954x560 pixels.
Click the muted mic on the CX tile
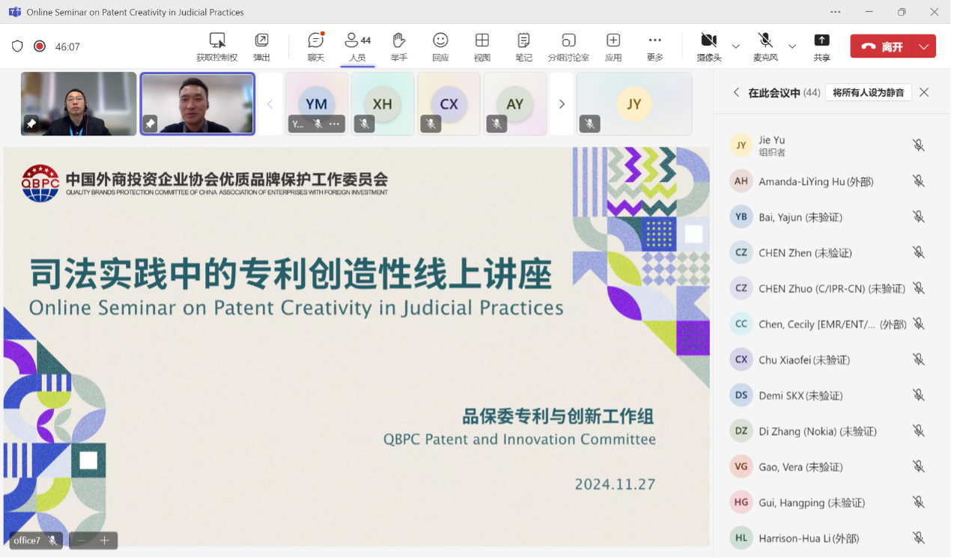pos(431,124)
